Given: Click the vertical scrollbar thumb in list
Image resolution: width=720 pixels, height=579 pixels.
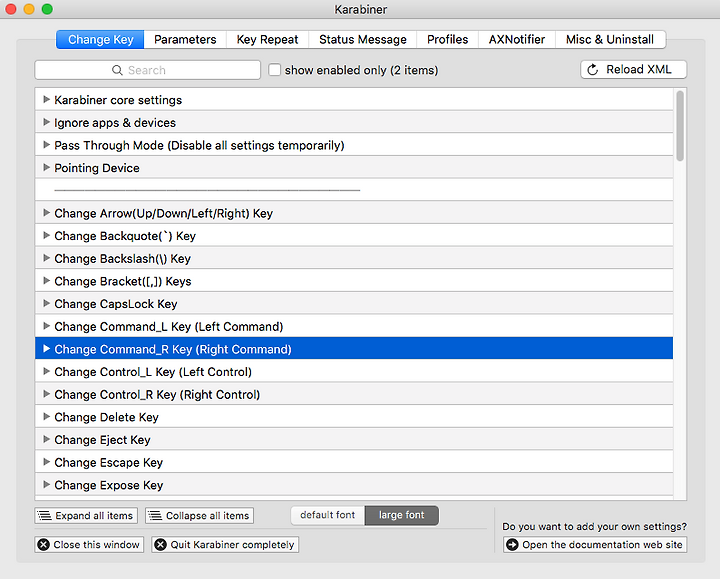Looking at the screenshot, I should pos(680,126).
